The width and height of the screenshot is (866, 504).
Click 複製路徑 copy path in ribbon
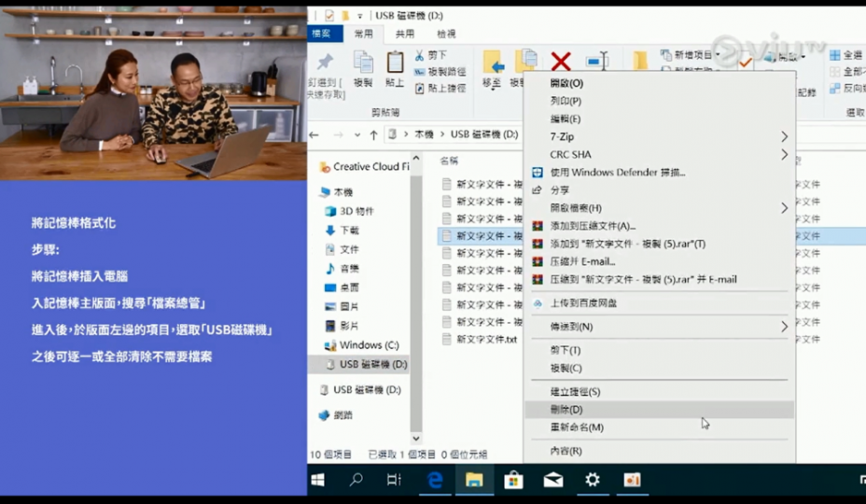(440, 72)
